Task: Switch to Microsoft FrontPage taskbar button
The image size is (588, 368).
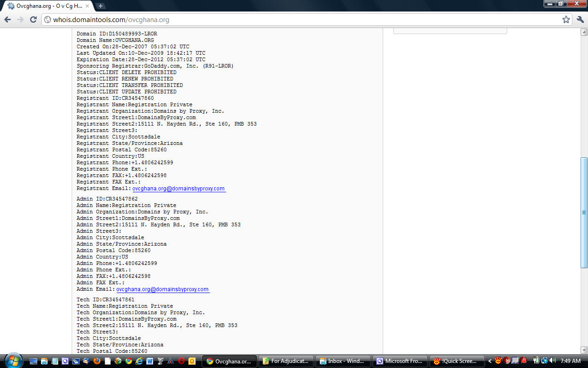Action: click(400, 361)
